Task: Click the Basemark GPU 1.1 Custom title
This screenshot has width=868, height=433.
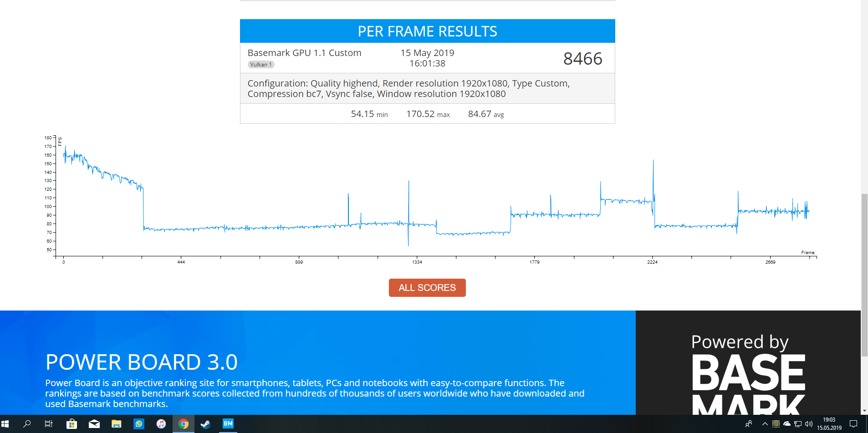Action: 304,53
